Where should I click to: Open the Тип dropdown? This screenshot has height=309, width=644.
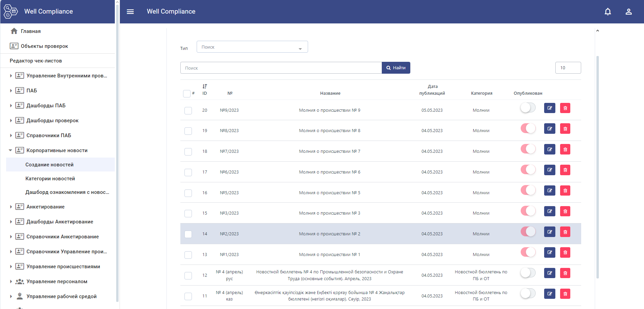[252, 47]
